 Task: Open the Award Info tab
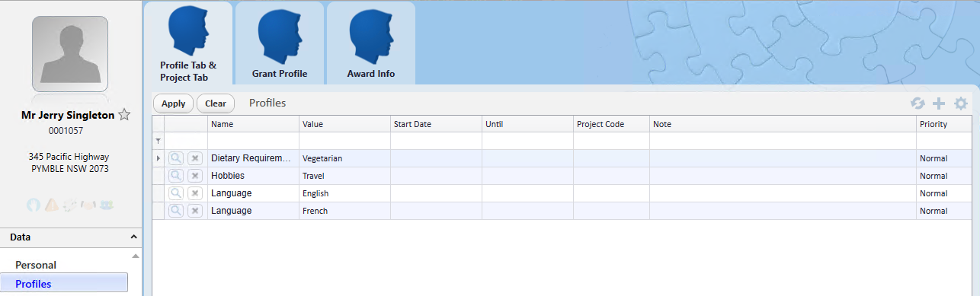pyautogui.click(x=371, y=43)
